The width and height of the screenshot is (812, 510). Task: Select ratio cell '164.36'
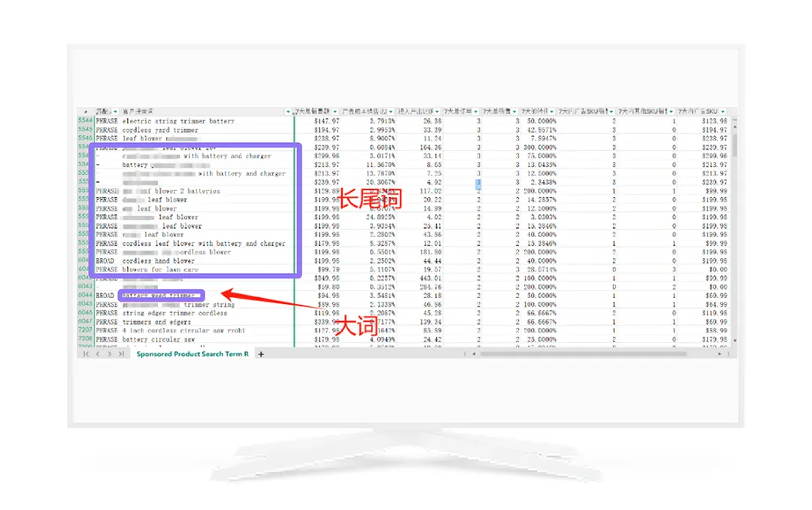pos(432,147)
